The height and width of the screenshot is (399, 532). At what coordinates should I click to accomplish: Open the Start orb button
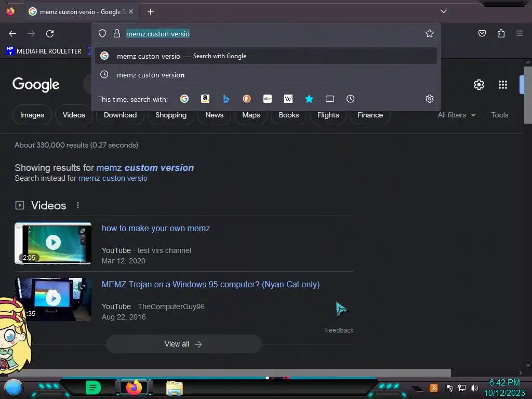coord(14,388)
